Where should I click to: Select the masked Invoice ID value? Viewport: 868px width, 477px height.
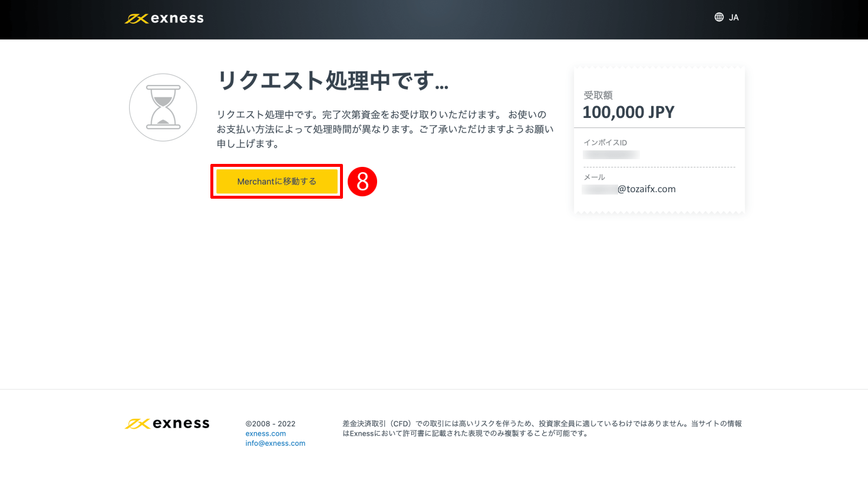tap(611, 154)
